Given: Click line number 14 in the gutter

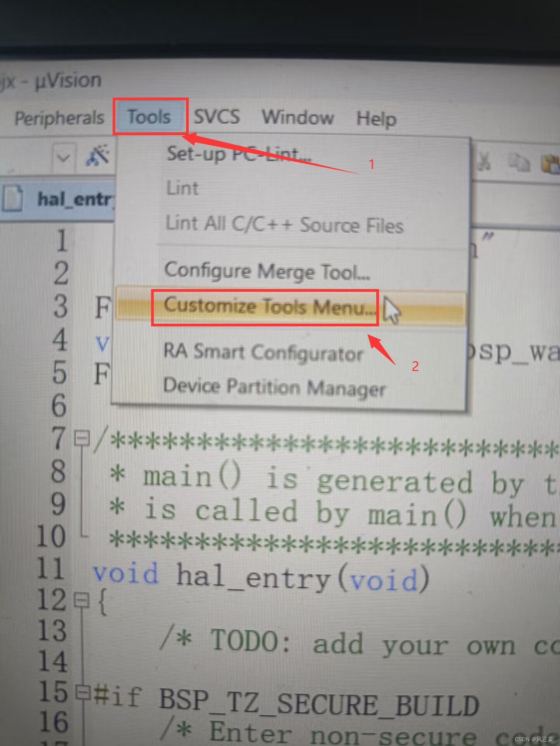Looking at the screenshot, I should point(53,662).
